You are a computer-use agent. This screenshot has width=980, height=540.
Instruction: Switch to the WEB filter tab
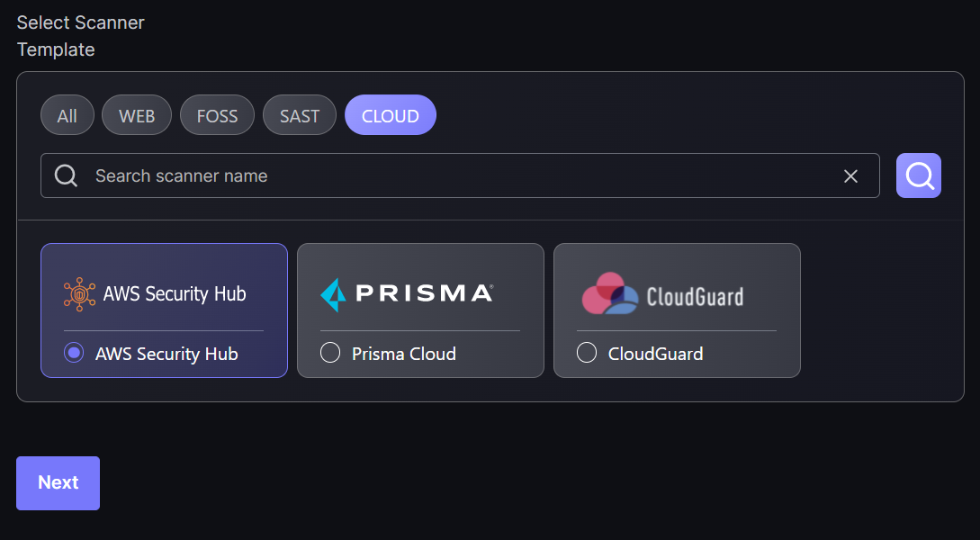137,115
